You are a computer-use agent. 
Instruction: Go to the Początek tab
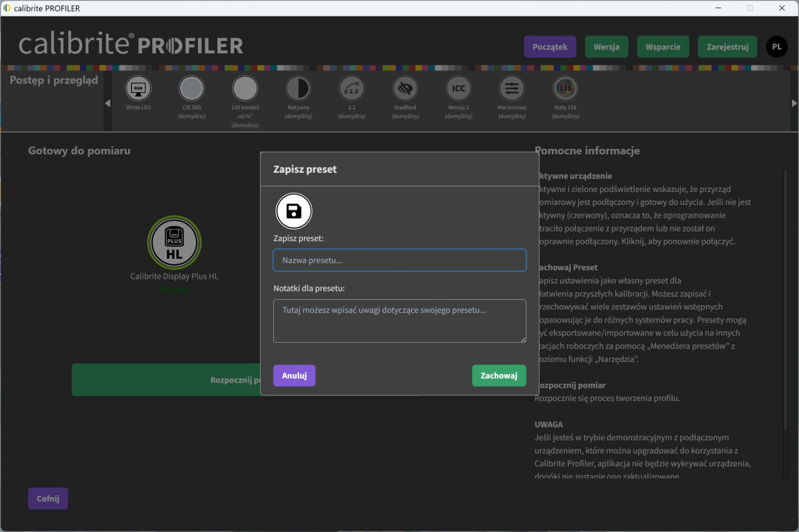pyautogui.click(x=550, y=47)
